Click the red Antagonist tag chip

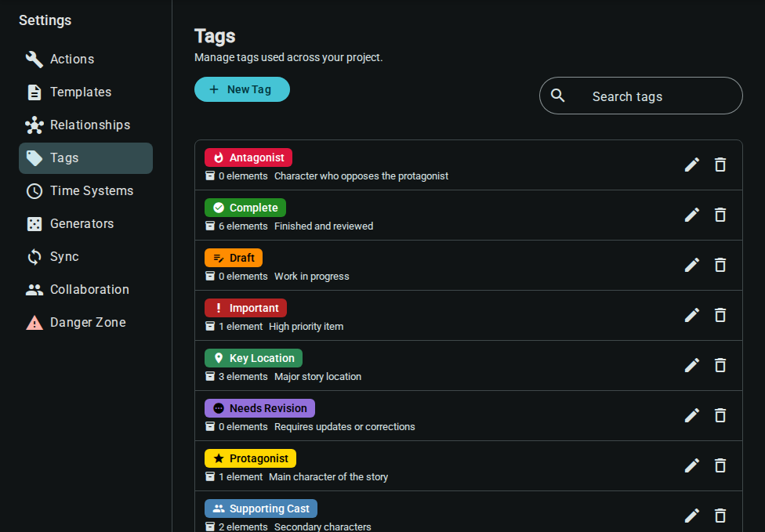pyautogui.click(x=248, y=157)
